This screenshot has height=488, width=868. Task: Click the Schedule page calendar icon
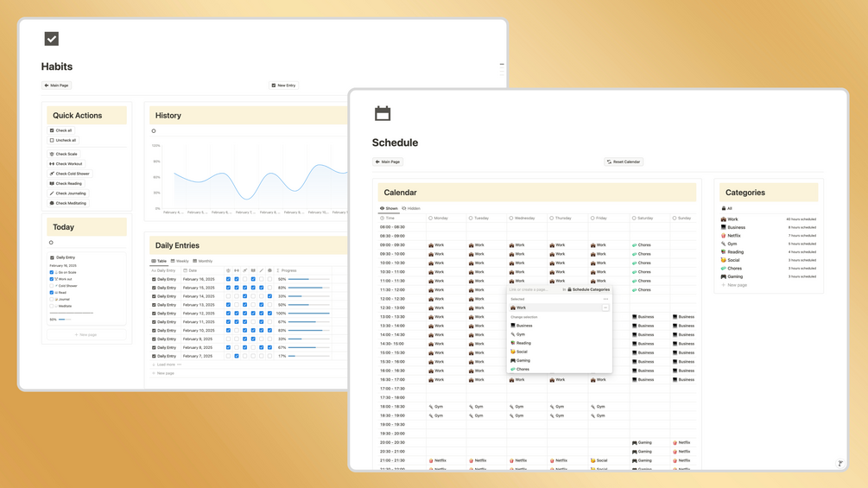(383, 113)
